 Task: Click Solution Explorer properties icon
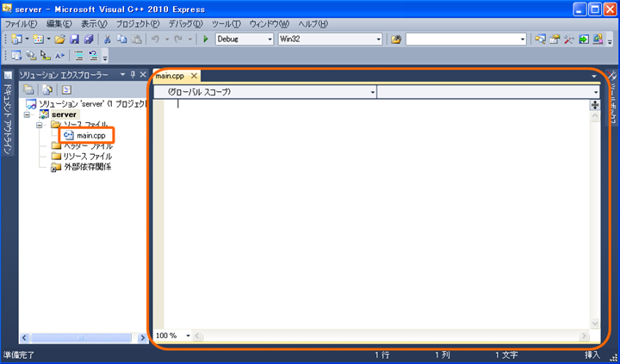pyautogui.click(x=28, y=89)
